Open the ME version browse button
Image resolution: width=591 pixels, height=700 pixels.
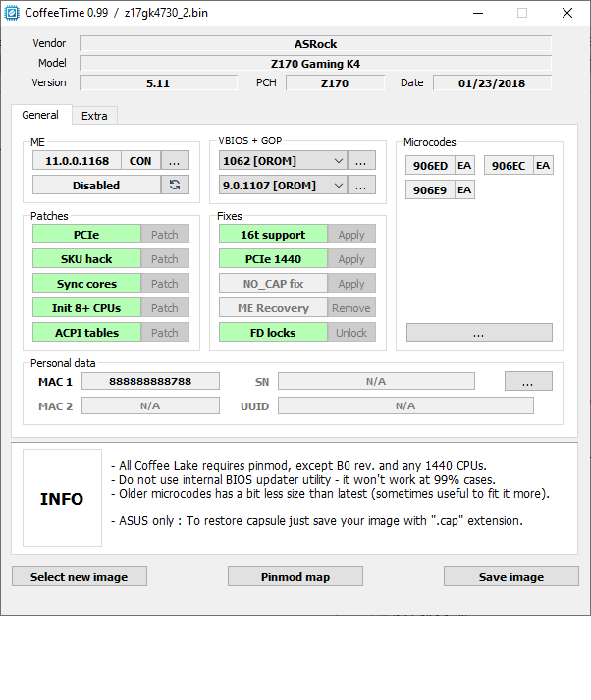175,161
